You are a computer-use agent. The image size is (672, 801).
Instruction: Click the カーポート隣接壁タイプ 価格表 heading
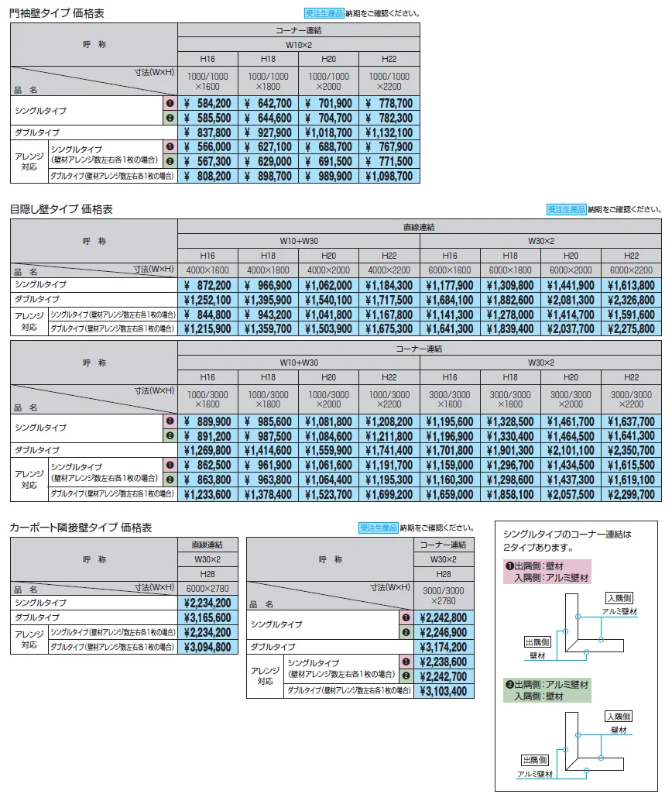(x=81, y=528)
